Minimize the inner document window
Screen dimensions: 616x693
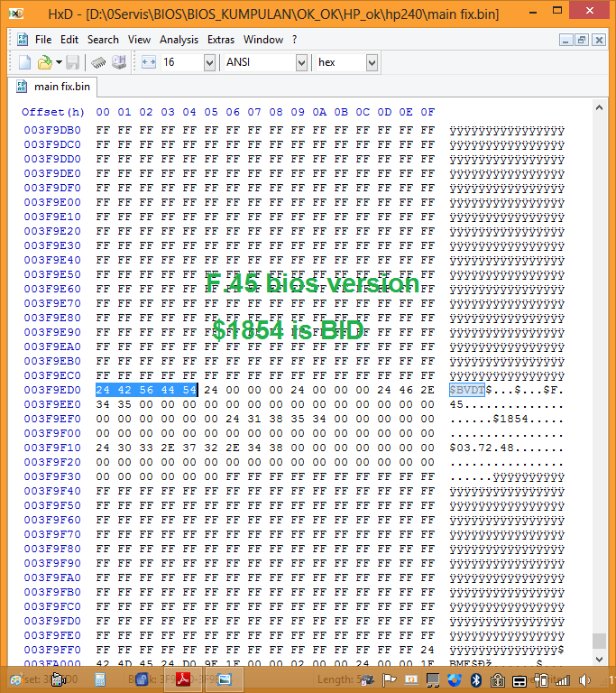coord(565,41)
